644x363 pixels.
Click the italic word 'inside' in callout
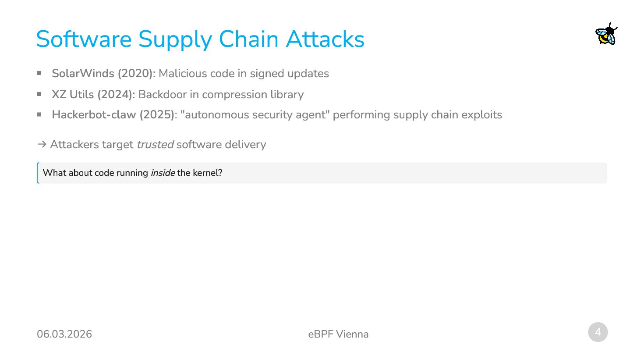point(163,173)
